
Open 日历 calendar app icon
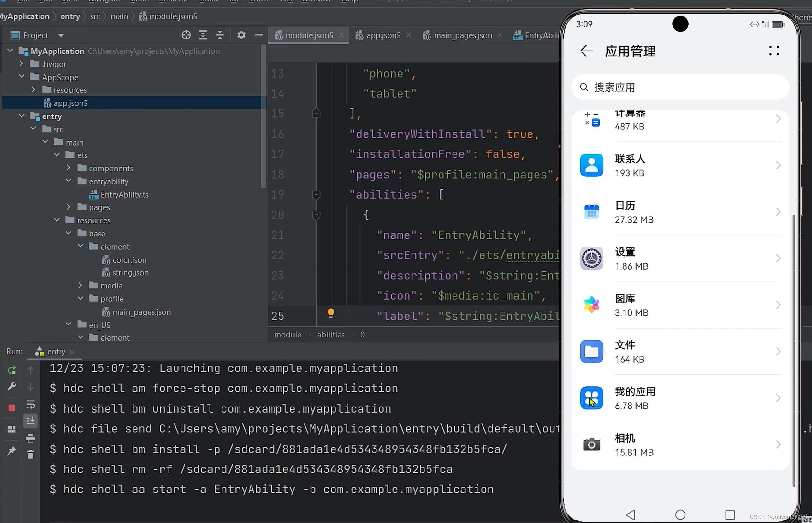click(x=591, y=212)
